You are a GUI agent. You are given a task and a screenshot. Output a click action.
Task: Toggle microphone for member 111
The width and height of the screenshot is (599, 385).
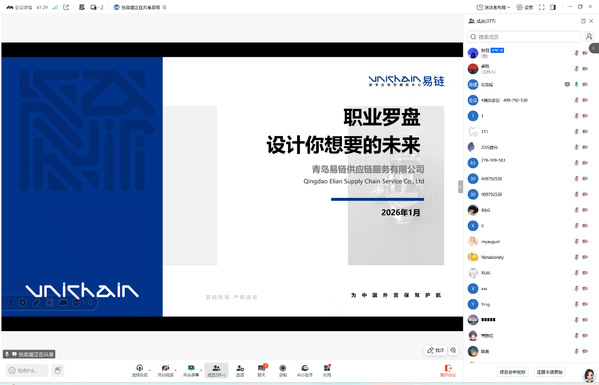click(576, 131)
